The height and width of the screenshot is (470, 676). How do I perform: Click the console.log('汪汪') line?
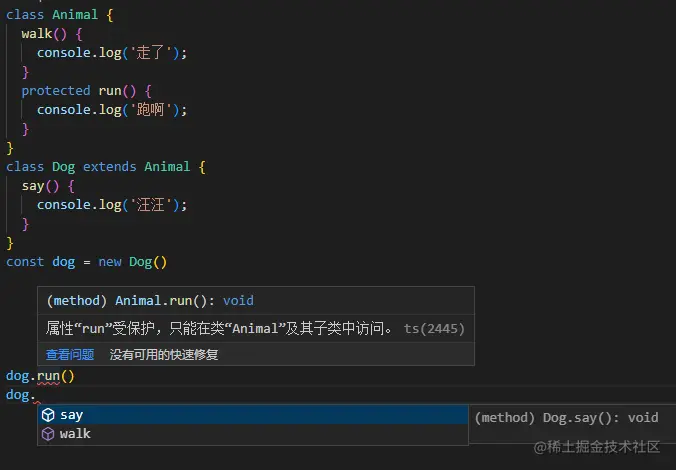[x=112, y=205]
